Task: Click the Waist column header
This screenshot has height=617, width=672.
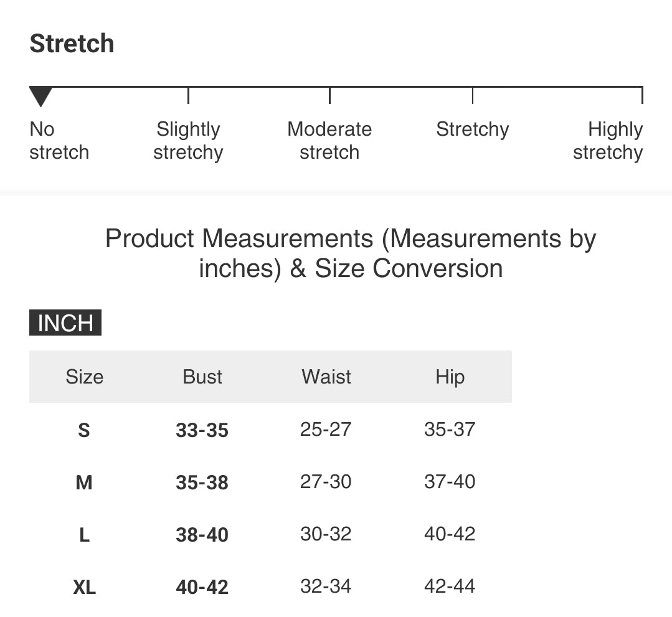Action: [x=326, y=377]
